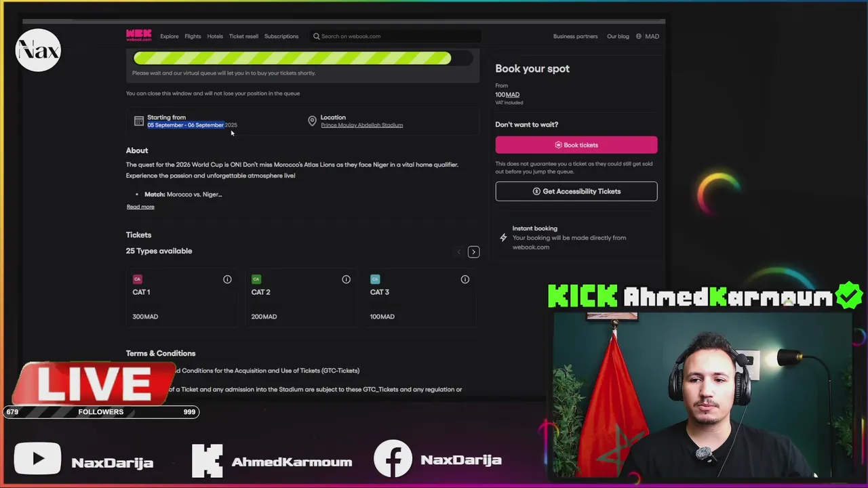Click the Match: Morocco vs. Niger bullet
The height and width of the screenshot is (488, 868).
(183, 195)
